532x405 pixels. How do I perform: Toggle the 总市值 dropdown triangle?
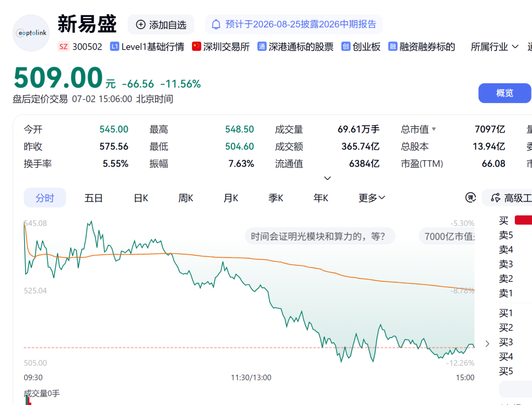pyautogui.click(x=433, y=129)
